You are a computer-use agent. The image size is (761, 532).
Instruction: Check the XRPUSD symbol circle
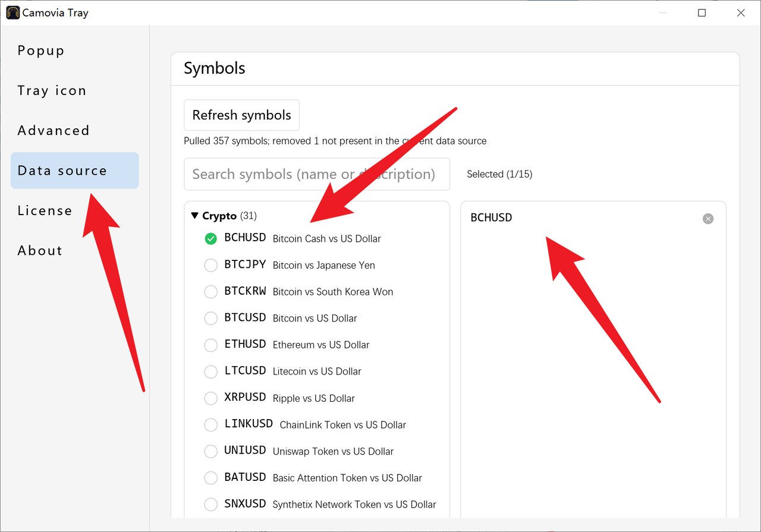point(210,398)
